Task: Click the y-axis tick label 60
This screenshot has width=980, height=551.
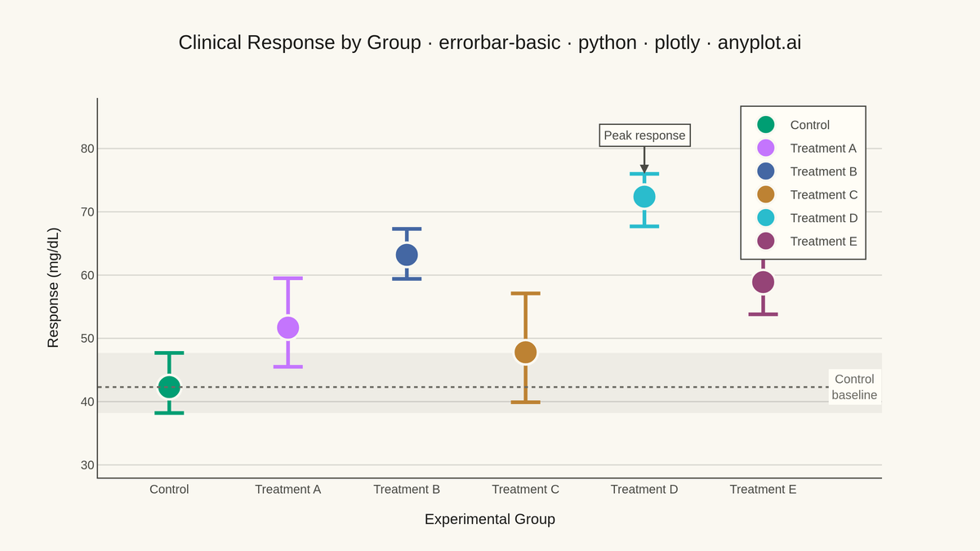Action: [x=87, y=275]
